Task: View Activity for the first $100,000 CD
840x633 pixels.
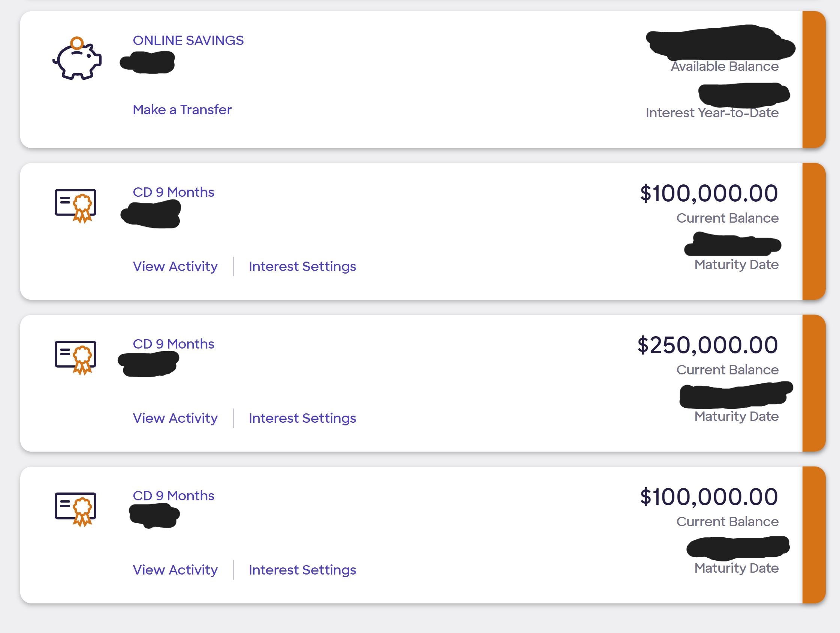Action: point(175,266)
